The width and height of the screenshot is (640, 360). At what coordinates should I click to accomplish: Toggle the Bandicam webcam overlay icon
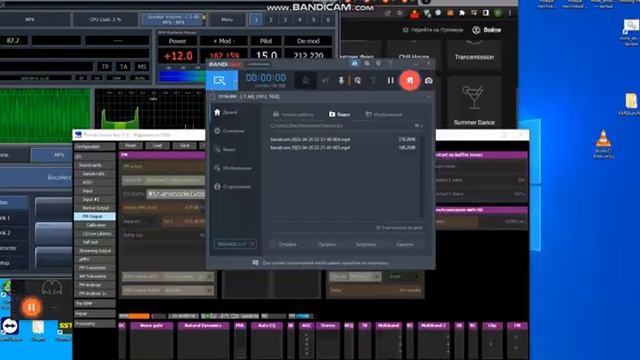pos(305,81)
